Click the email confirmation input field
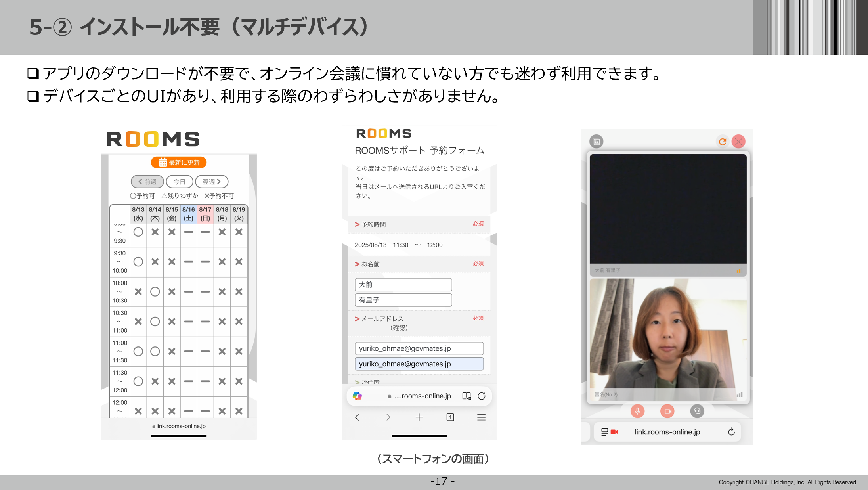 coord(419,364)
